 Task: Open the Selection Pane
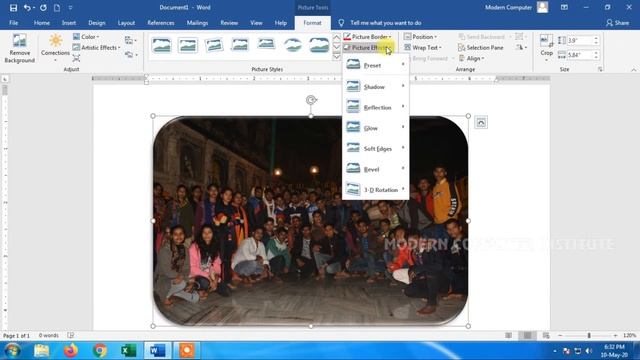tap(480, 48)
